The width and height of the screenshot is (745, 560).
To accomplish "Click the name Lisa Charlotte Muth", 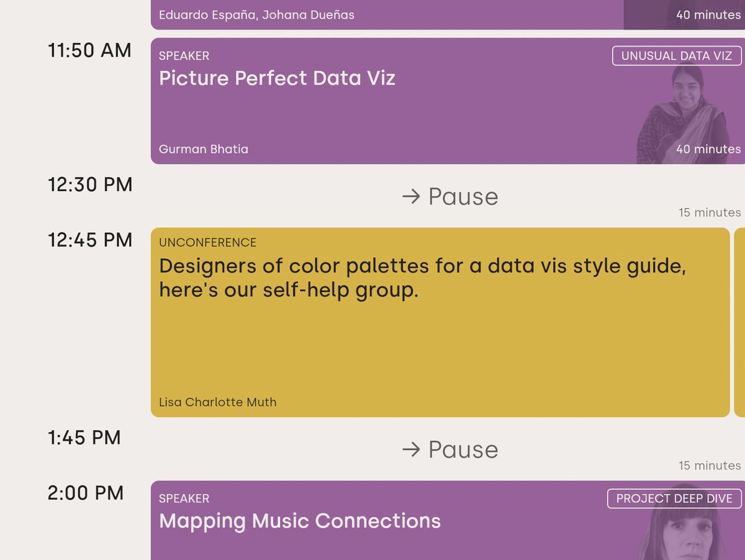I will pyautogui.click(x=217, y=402).
